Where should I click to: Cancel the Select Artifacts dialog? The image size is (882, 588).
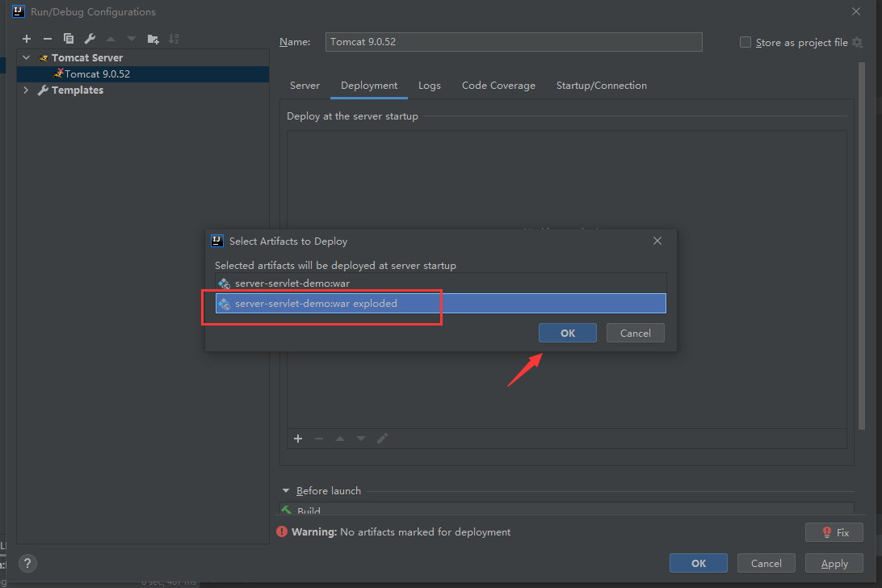[635, 333]
